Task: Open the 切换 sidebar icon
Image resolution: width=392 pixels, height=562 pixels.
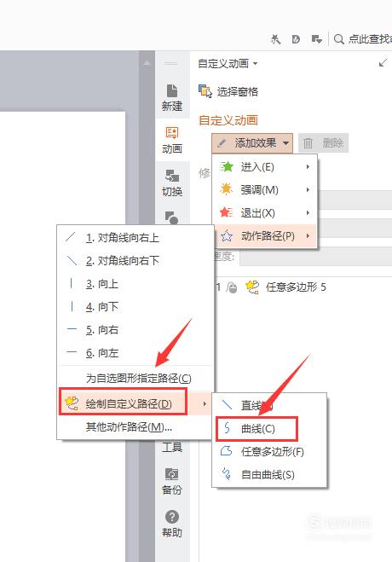Action: point(172,183)
